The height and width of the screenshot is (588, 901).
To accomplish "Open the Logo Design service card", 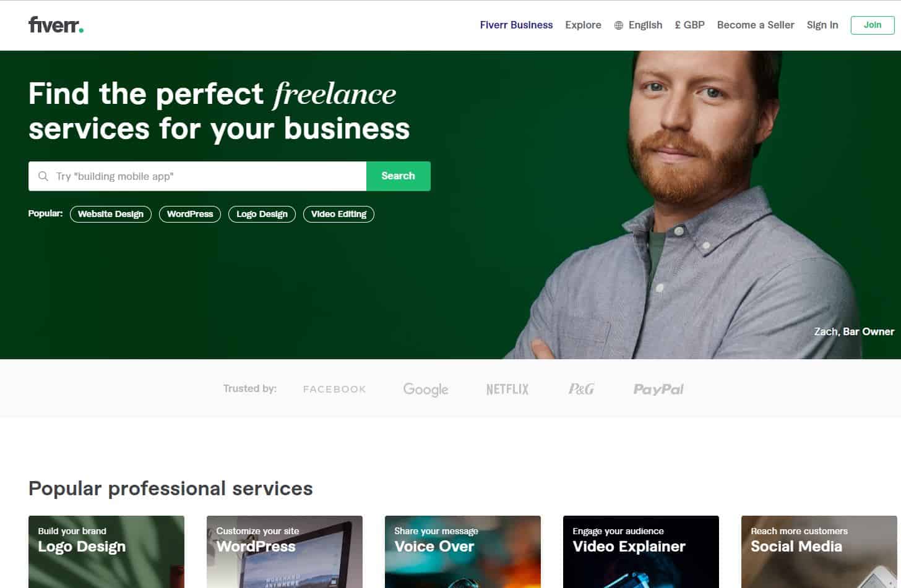I will click(x=106, y=552).
